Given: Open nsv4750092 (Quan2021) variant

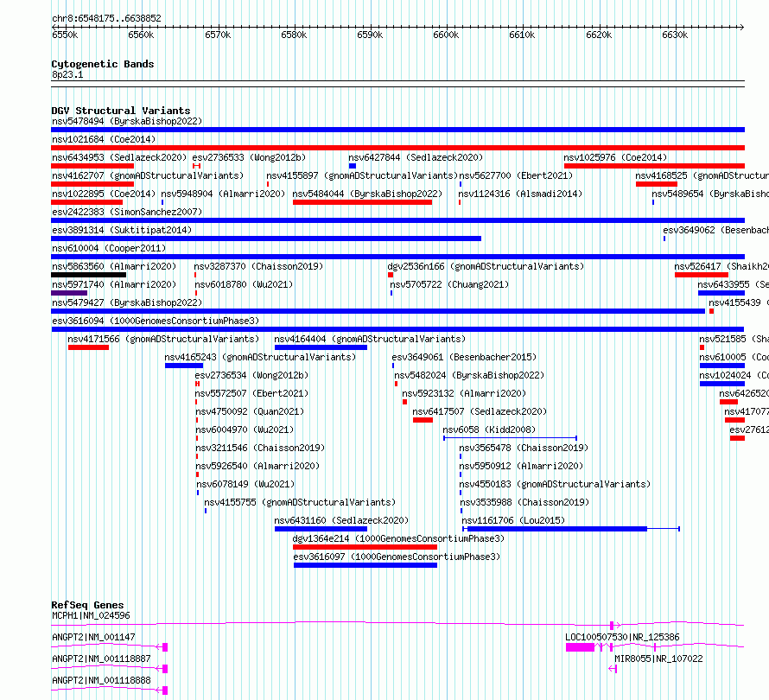Looking at the screenshot, I should tap(250, 411).
